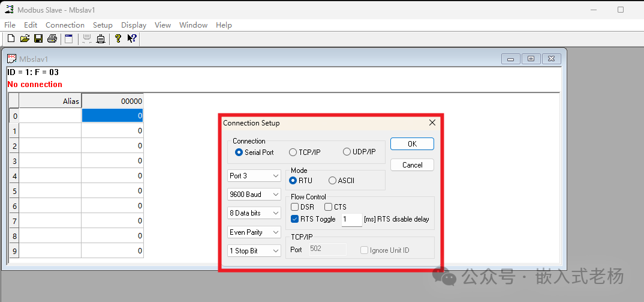The width and height of the screenshot is (644, 302).
Task: Open the File menu
Action: [x=10, y=25]
